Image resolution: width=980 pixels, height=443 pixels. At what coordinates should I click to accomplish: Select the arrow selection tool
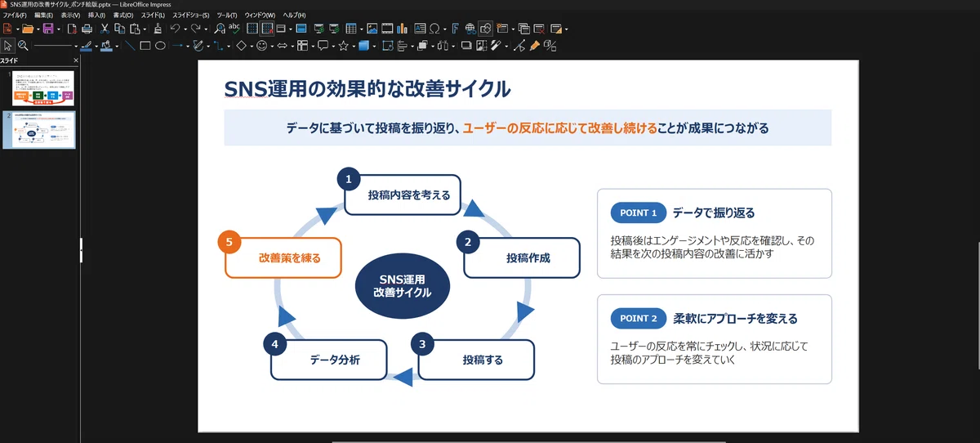(8, 46)
